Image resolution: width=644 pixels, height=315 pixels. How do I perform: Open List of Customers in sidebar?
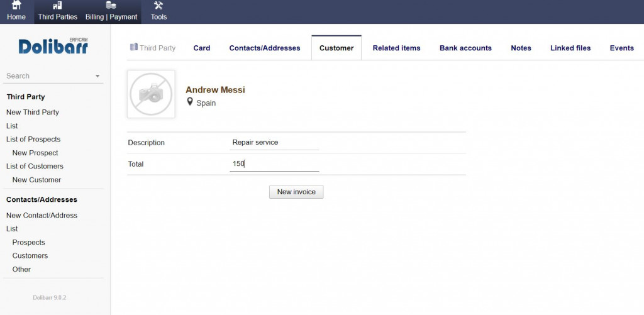(35, 167)
